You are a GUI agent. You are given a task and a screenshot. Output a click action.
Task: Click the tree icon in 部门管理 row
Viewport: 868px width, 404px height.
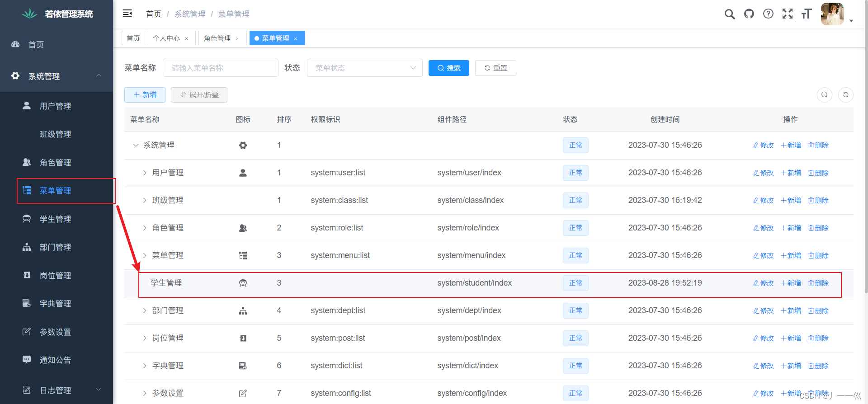point(243,311)
